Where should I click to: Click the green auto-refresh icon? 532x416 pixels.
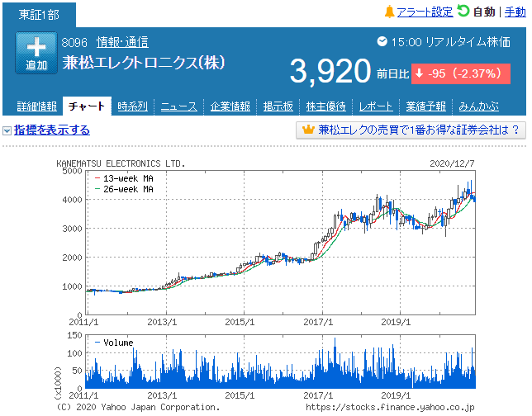463,12
